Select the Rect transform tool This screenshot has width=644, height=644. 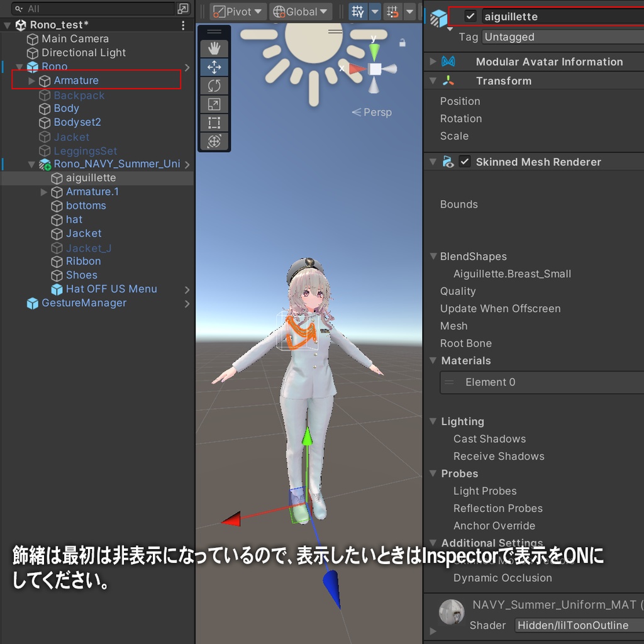click(214, 123)
